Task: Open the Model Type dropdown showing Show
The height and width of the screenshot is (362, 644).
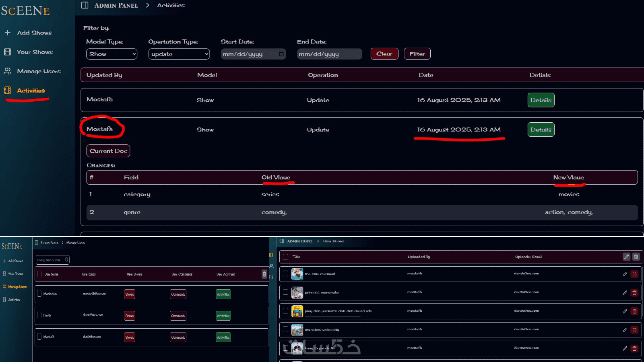Action: tap(111, 54)
